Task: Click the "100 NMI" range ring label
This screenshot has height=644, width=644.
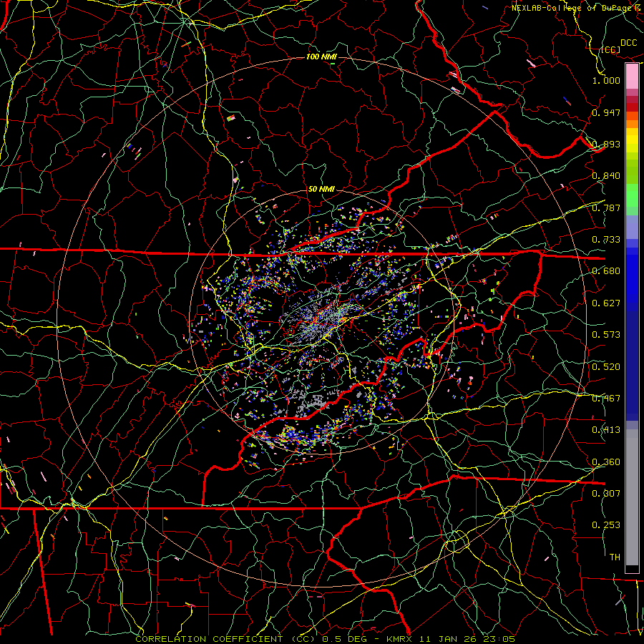Action: pos(321,57)
